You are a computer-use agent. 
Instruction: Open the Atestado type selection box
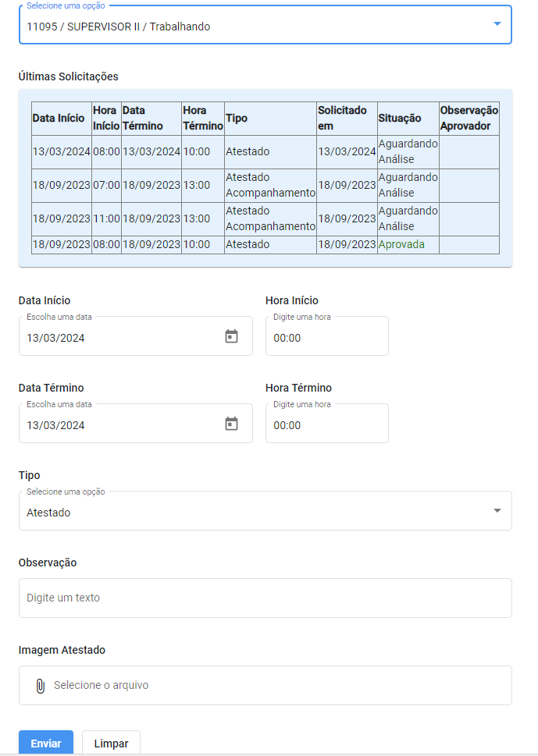pyautogui.click(x=265, y=510)
